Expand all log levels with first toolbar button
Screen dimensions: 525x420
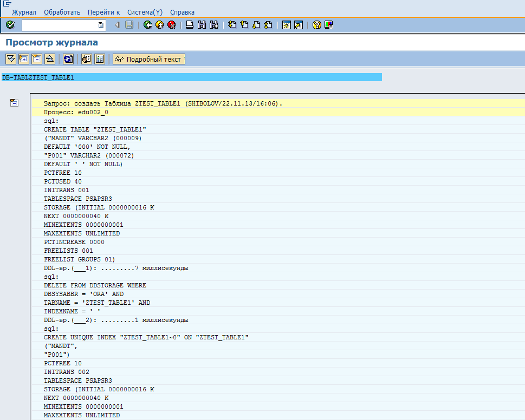click(x=10, y=59)
